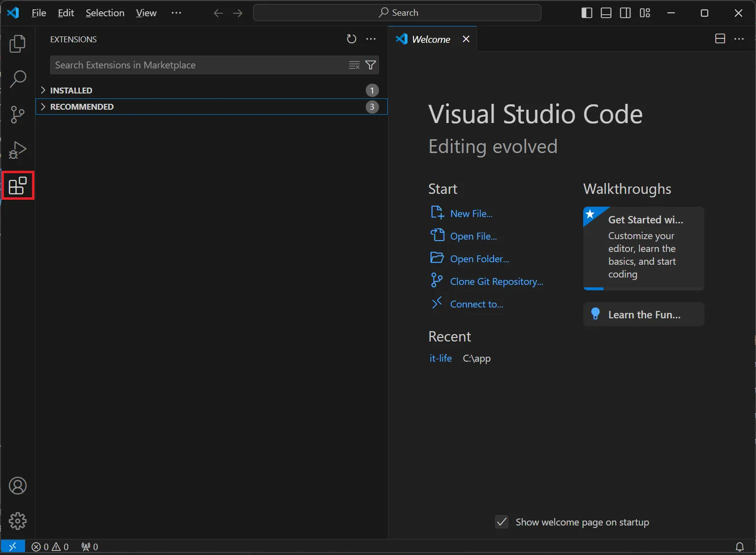Open Run and Debug view
The height and width of the screenshot is (555, 756).
pyautogui.click(x=18, y=150)
